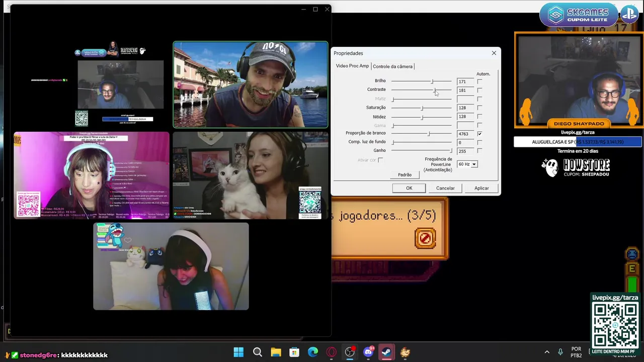The height and width of the screenshot is (362, 644).
Task: Click the microphone icon in system tray
Action: click(560, 352)
